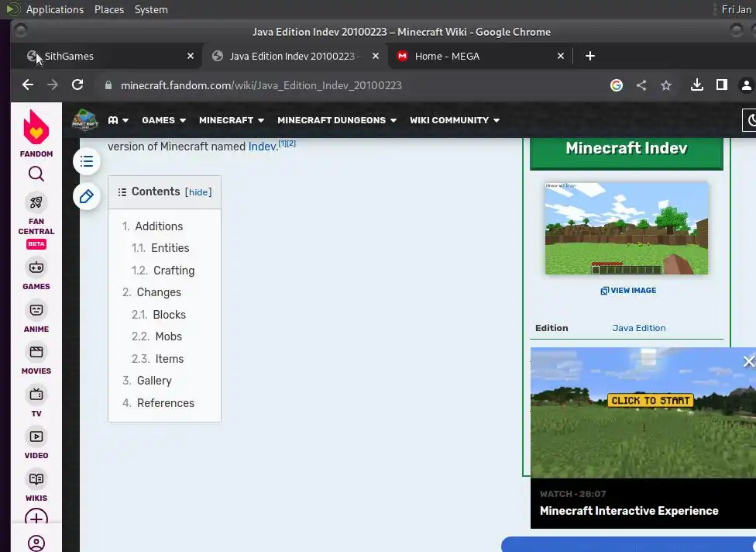The width and height of the screenshot is (756, 552).
Task: Click the start a wiki plus icon
Action: [36, 517]
